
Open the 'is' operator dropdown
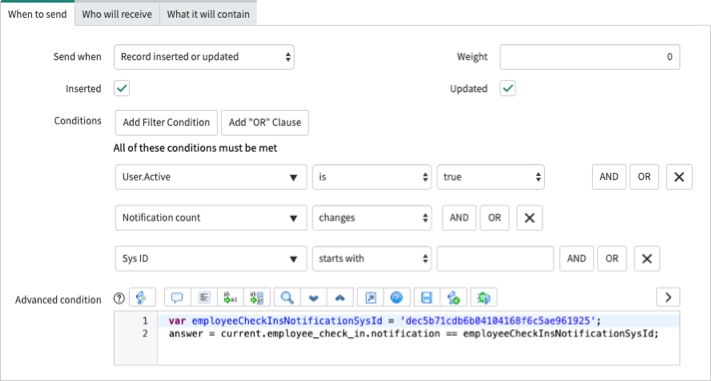(x=372, y=177)
